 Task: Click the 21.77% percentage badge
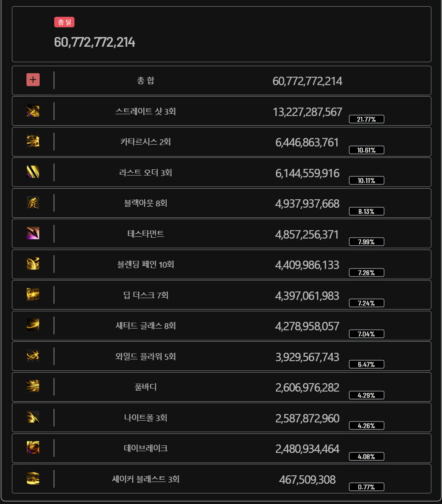point(367,119)
